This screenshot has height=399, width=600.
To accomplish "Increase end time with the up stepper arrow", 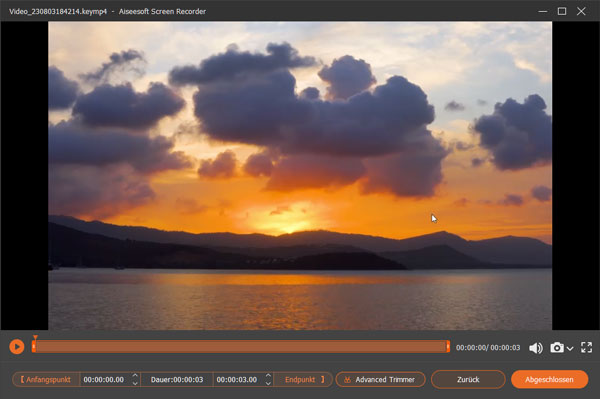I will (268, 376).
